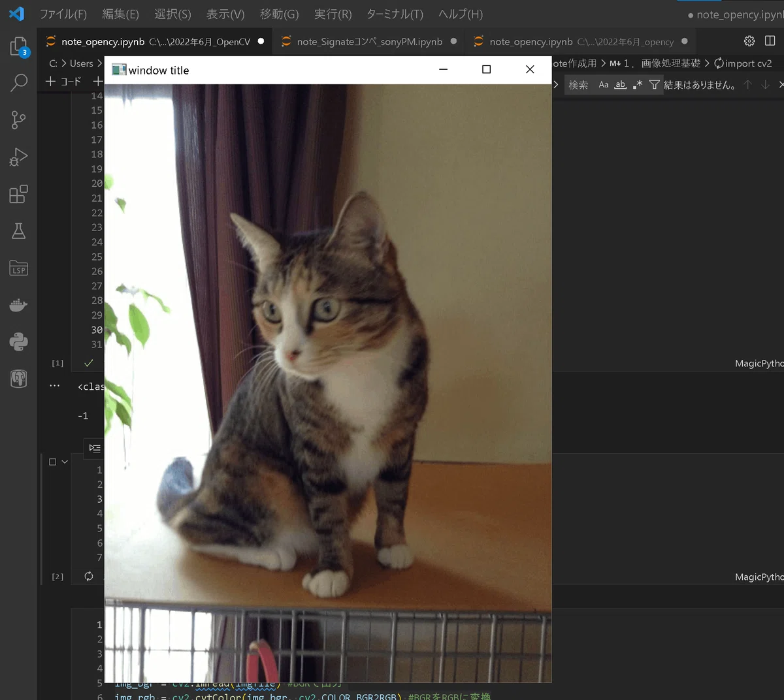Click the split editor icon
This screenshot has height=700, width=784.
coord(770,41)
